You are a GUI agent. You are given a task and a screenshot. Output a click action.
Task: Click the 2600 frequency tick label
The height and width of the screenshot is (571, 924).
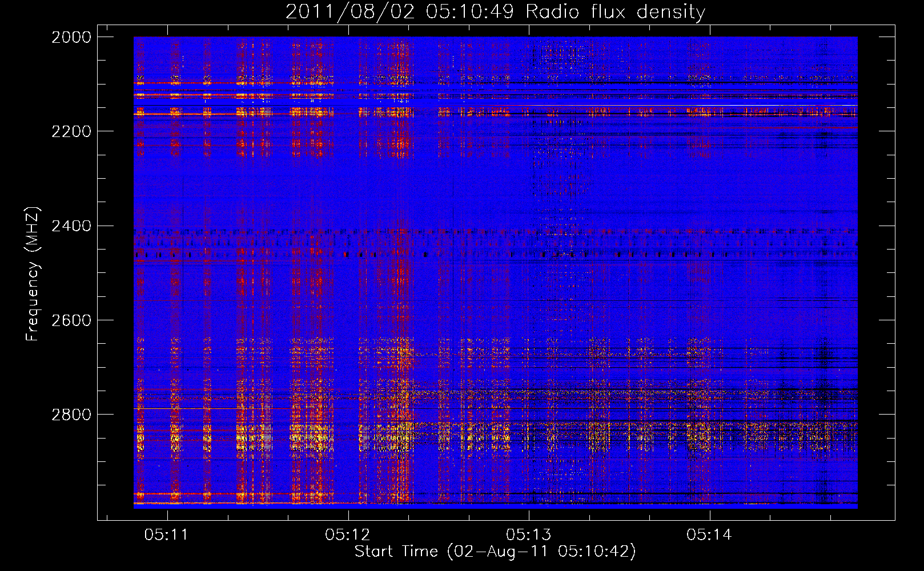(71, 320)
